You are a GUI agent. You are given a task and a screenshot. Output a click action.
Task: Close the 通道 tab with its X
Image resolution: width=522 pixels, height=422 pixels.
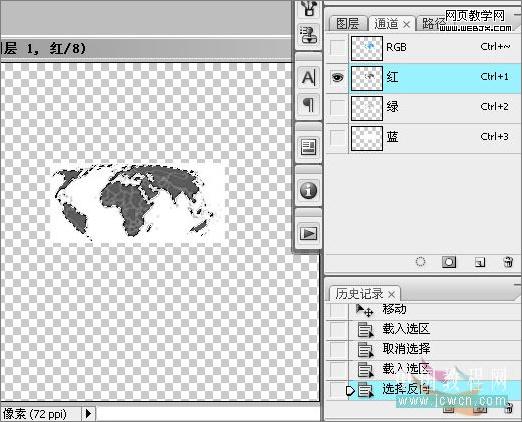(x=406, y=24)
